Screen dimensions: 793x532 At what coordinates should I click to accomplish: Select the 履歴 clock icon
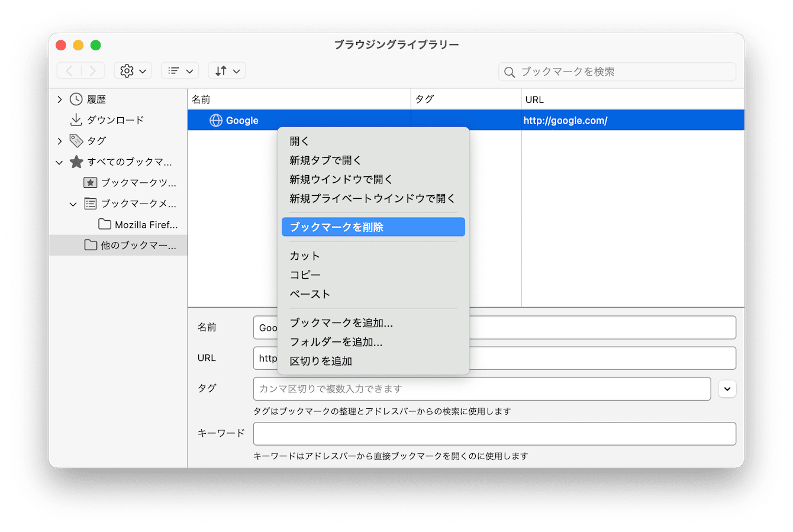76,99
